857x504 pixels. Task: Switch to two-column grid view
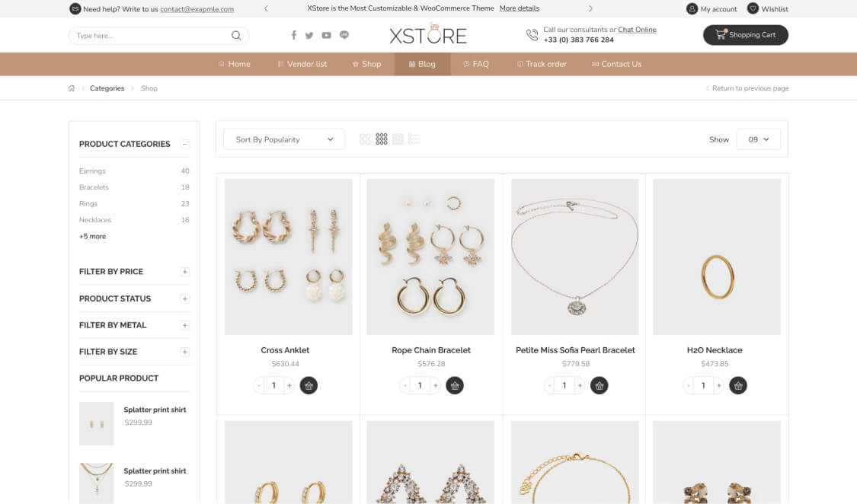[x=365, y=139]
